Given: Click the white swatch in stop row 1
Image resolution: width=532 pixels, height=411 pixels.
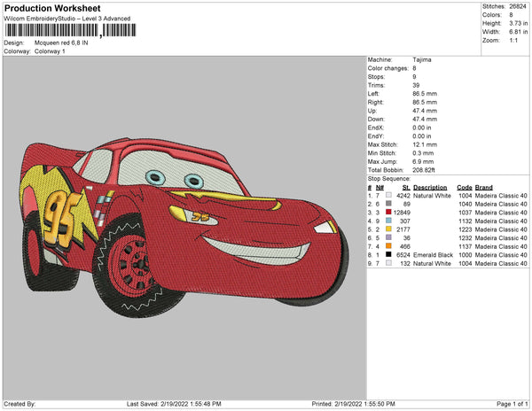Looking at the screenshot, I should pos(388,195).
